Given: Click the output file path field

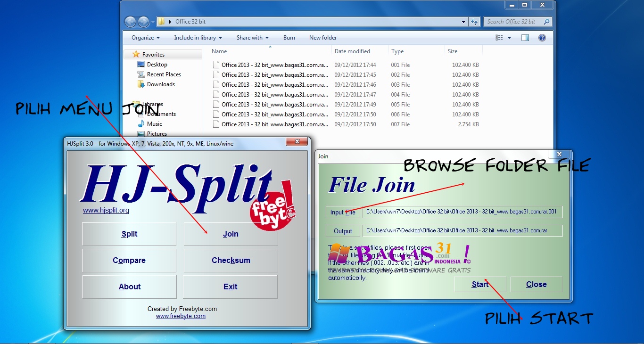Looking at the screenshot, I should [x=462, y=230].
